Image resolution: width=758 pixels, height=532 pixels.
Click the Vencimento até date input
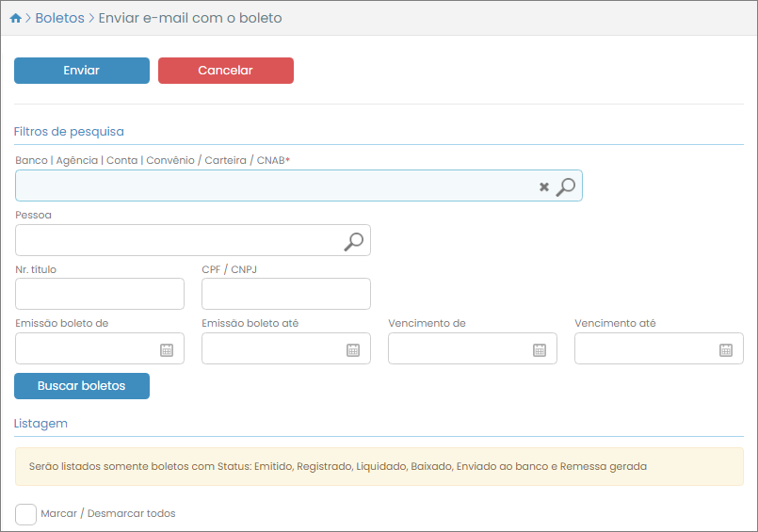click(645, 349)
